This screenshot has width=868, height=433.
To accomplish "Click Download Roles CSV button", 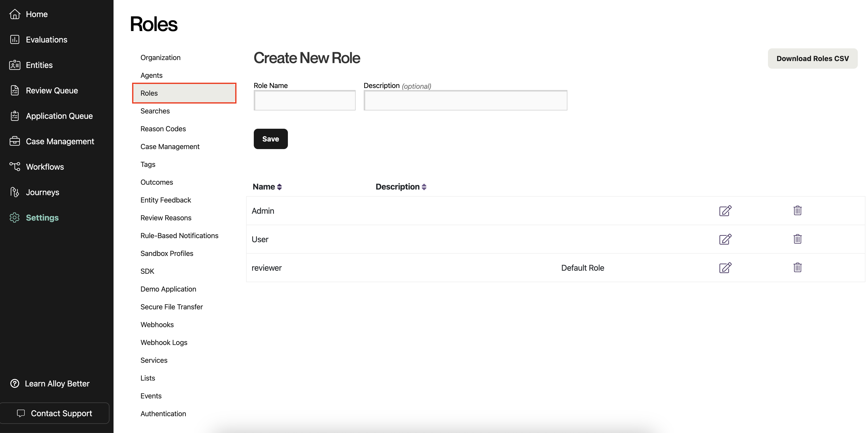I will tap(813, 59).
